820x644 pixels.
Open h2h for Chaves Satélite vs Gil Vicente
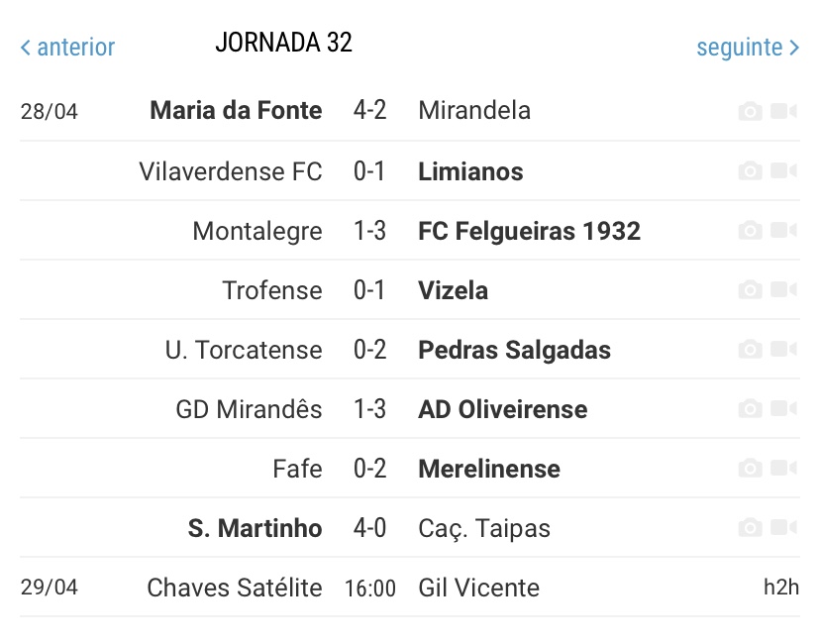(x=781, y=587)
